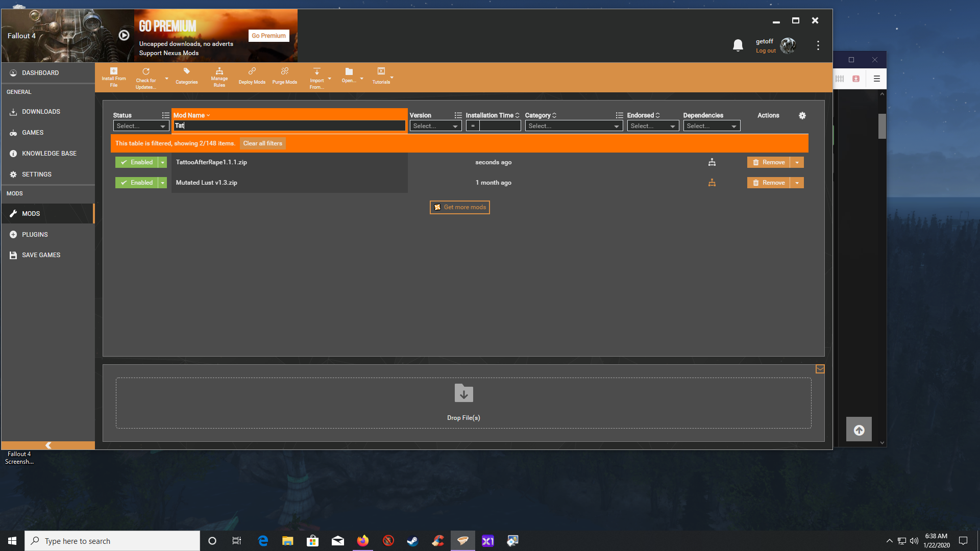Collapse the left sidebar
The height and width of the screenshot is (551, 980).
coord(48,445)
